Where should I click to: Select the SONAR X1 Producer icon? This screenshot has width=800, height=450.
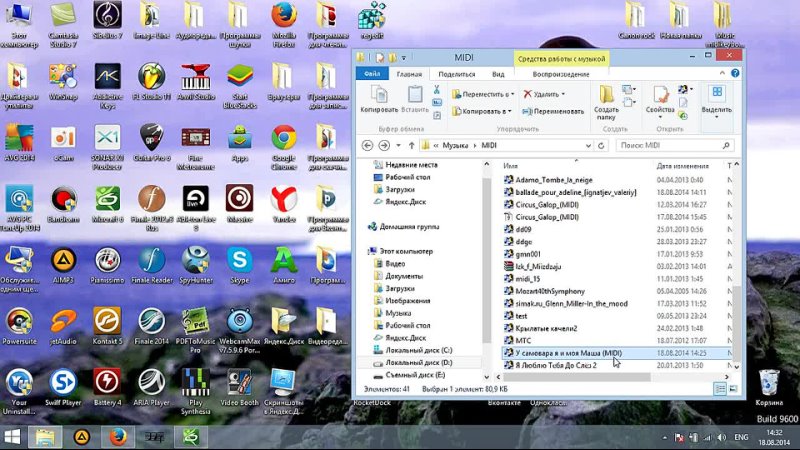pos(108,147)
